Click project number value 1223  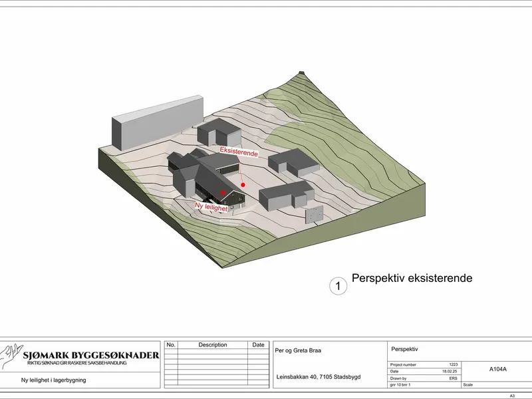tap(454, 364)
